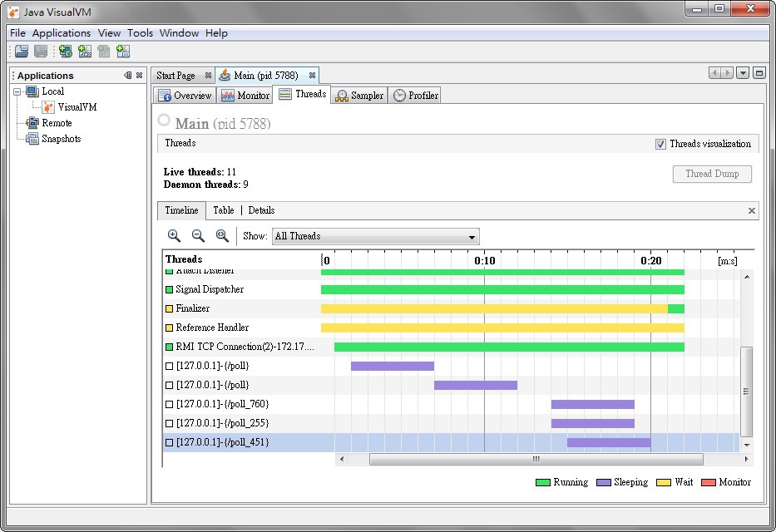
Task: Switch to the Sampler tab
Action: click(359, 96)
